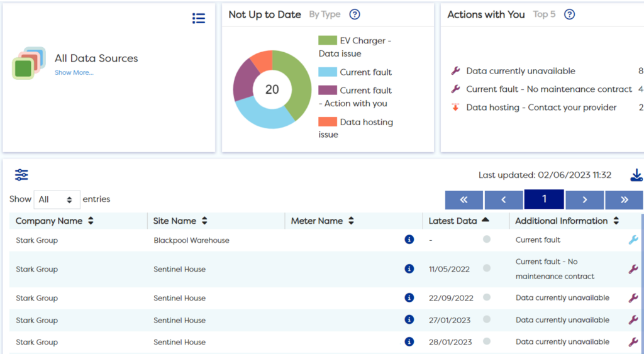Open info icon for 28/01/2023 row

(409, 341)
